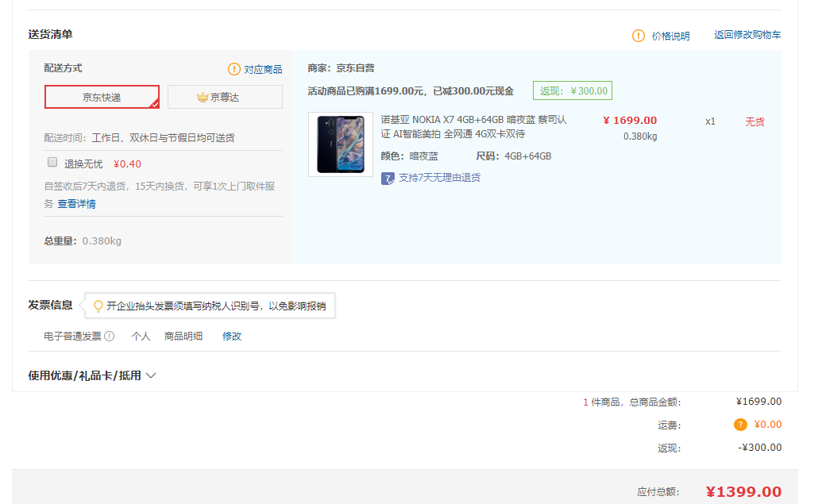Click the promotion text 已减300.00元现金
This screenshot has height=504, width=822.
click(x=473, y=91)
